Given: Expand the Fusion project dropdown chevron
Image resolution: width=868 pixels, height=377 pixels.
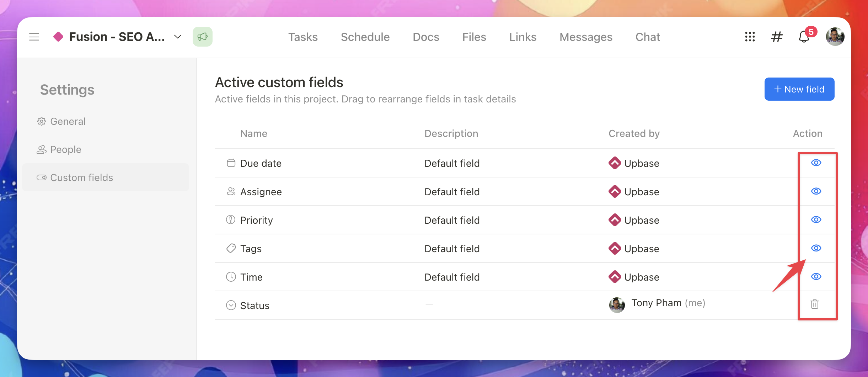Looking at the screenshot, I should point(178,37).
